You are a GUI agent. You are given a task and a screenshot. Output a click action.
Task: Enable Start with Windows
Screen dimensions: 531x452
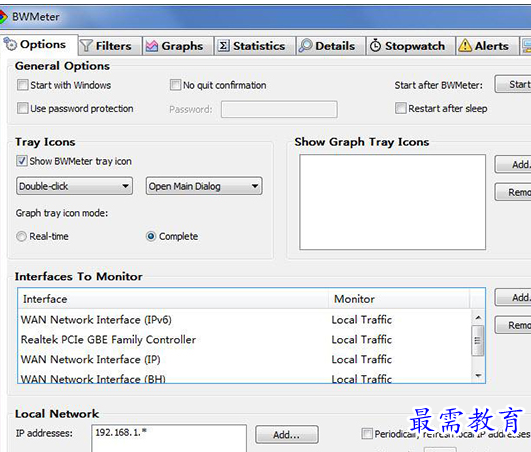click(x=22, y=85)
